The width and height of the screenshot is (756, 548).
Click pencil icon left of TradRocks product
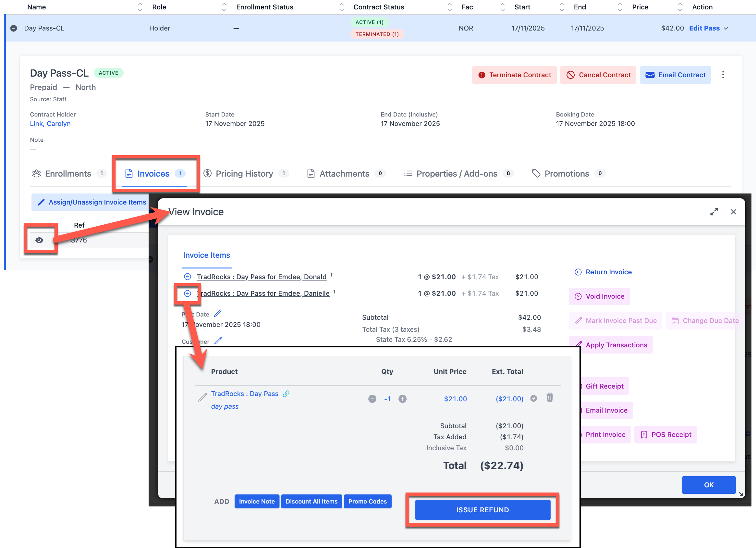coord(202,398)
